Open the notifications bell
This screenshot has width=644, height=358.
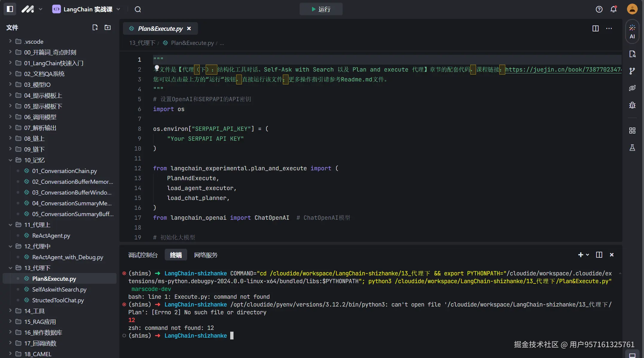[614, 9]
